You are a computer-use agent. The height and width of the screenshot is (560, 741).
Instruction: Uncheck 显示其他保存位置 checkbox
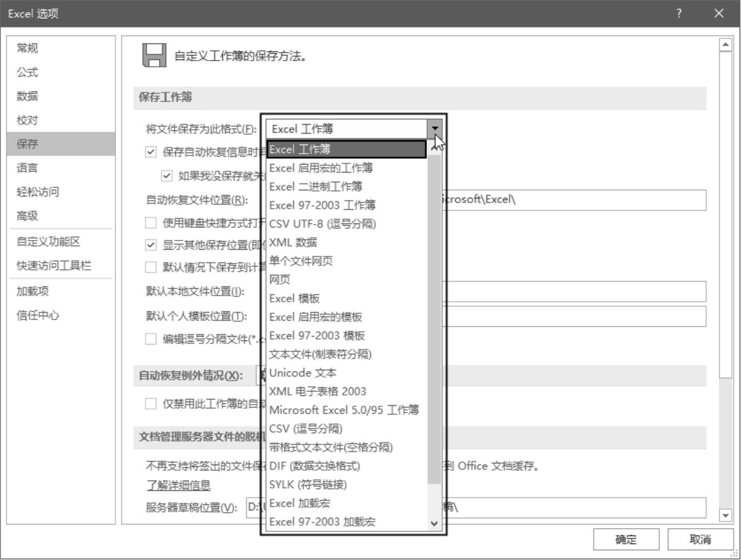[x=151, y=245]
